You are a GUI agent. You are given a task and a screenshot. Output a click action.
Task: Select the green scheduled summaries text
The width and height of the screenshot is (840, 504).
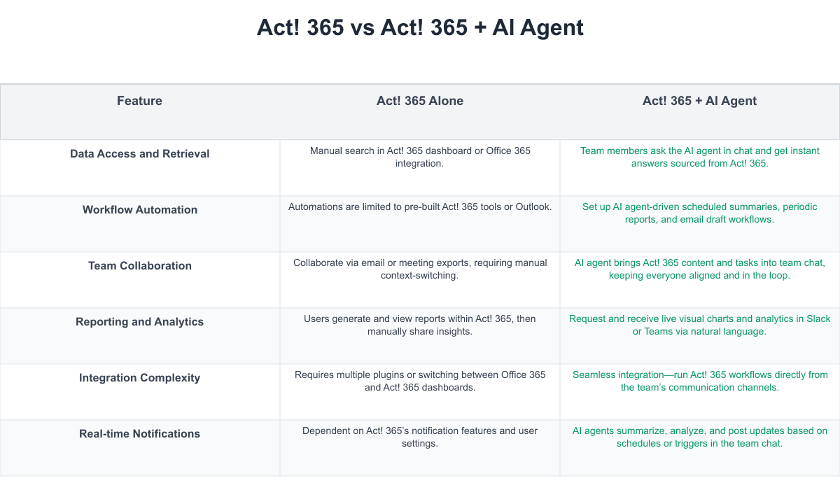699,213
